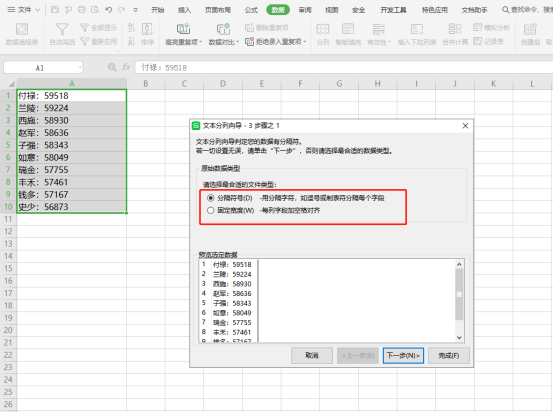Click the 插入下拉列表 icon
Screen dimensions: 554x412
pyautogui.click(x=417, y=29)
